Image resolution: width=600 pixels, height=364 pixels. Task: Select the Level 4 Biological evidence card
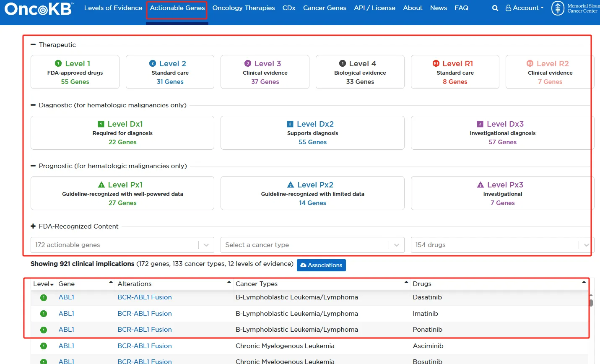tap(360, 72)
